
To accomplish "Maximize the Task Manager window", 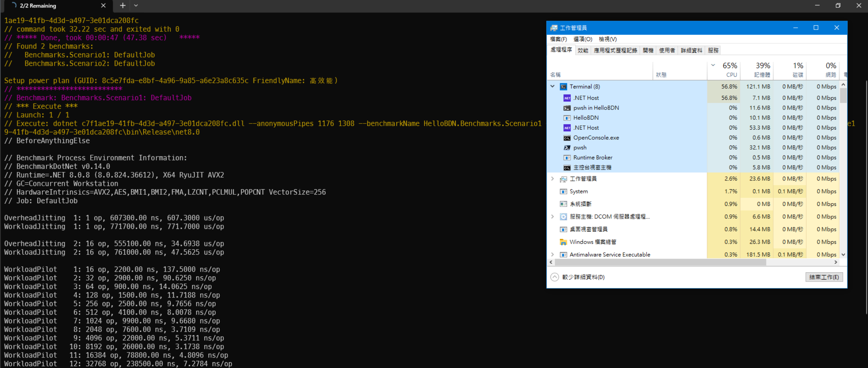I will click(816, 28).
